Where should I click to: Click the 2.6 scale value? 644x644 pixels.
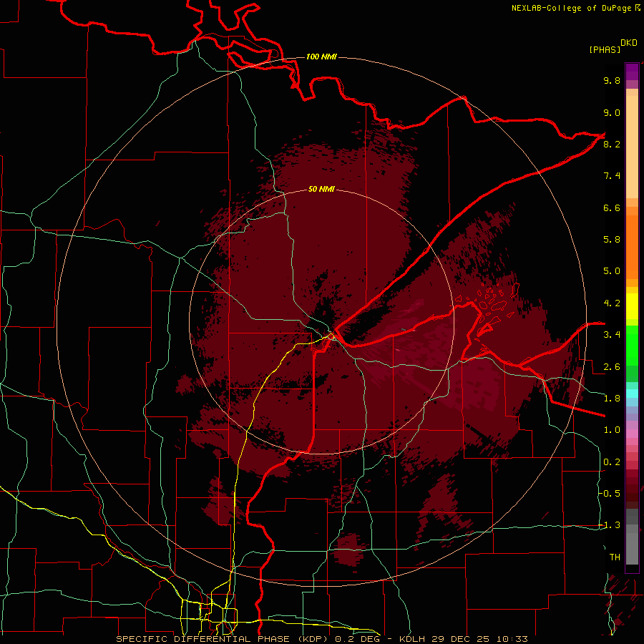coord(612,366)
